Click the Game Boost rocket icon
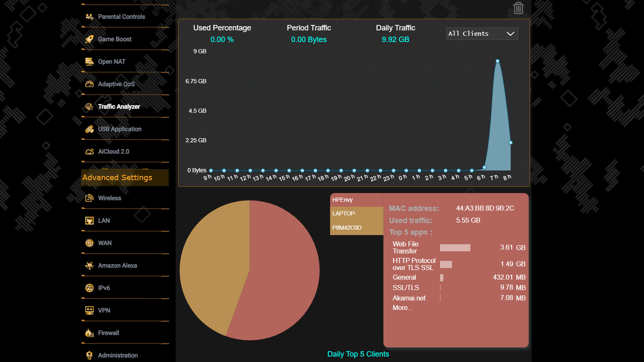This screenshot has height=362, width=644. [x=89, y=39]
